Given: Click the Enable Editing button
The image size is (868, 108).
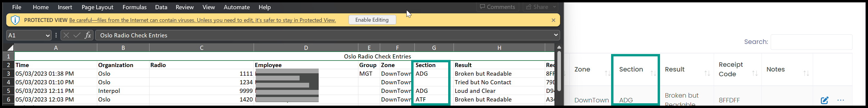Looking at the screenshot, I should (372, 20).
